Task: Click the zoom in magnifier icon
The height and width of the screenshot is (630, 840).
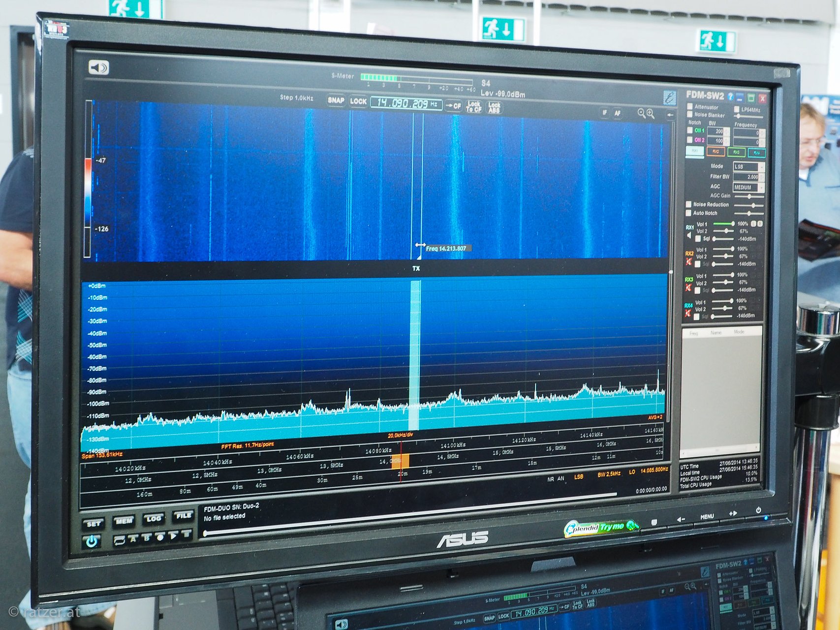Action: click(x=651, y=114)
